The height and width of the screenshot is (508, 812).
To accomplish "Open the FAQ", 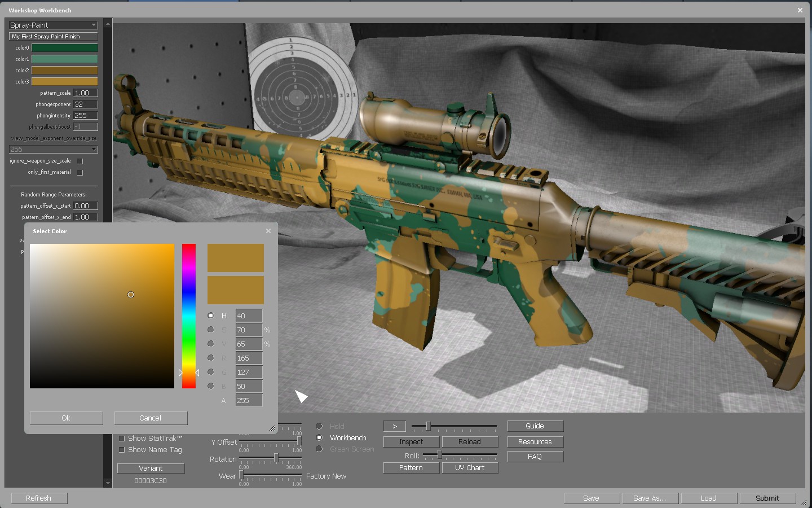I will coord(536,457).
